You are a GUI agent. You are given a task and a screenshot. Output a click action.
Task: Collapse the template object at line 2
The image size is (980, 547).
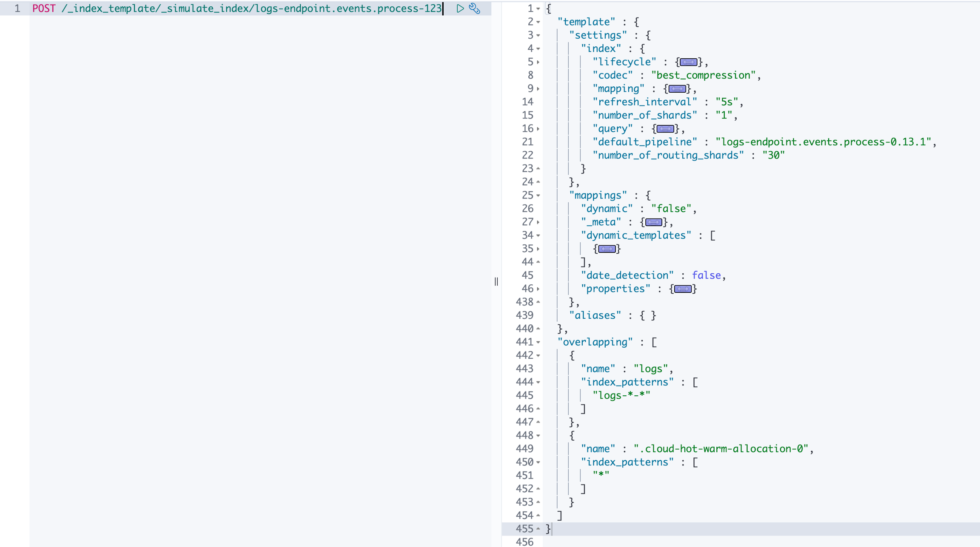coord(538,22)
